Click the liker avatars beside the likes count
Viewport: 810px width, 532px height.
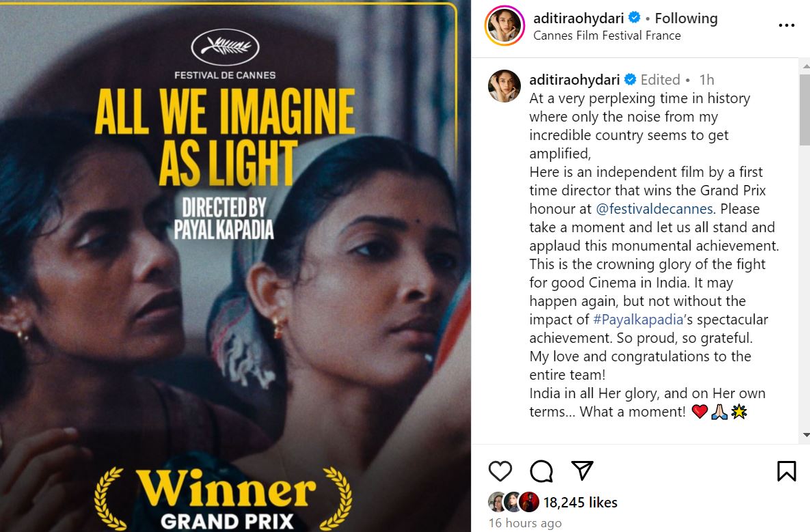[x=514, y=502]
